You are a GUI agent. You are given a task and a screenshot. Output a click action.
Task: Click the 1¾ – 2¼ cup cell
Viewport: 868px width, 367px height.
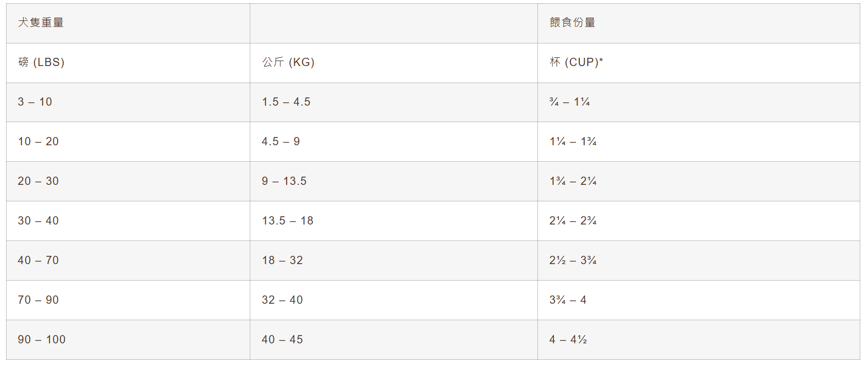(573, 181)
